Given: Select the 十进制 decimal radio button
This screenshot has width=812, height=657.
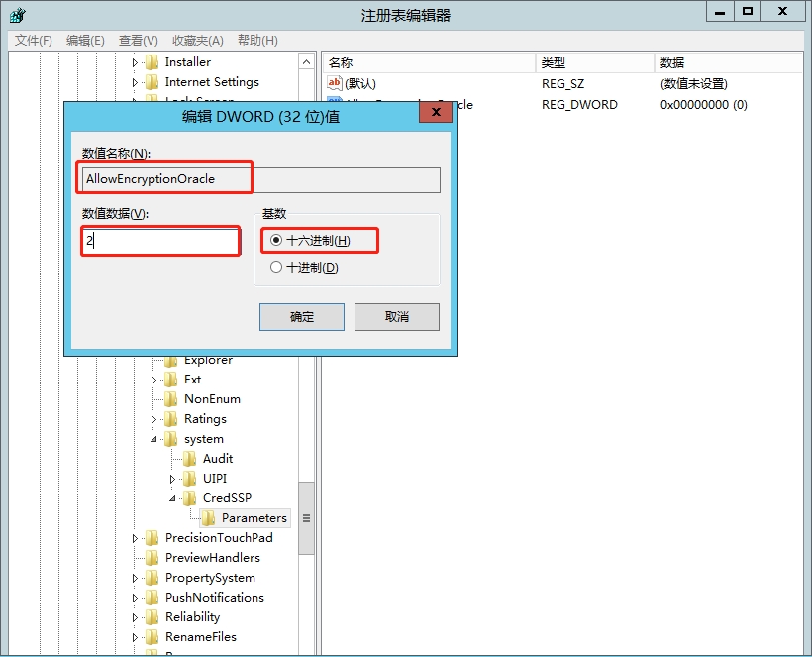Looking at the screenshot, I should coord(276,267).
